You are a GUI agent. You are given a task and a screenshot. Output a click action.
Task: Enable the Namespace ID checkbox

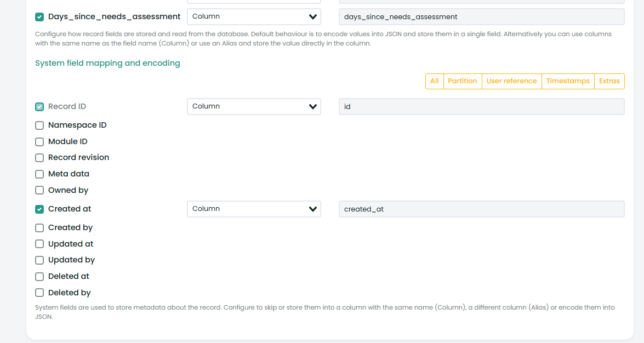[x=39, y=125]
